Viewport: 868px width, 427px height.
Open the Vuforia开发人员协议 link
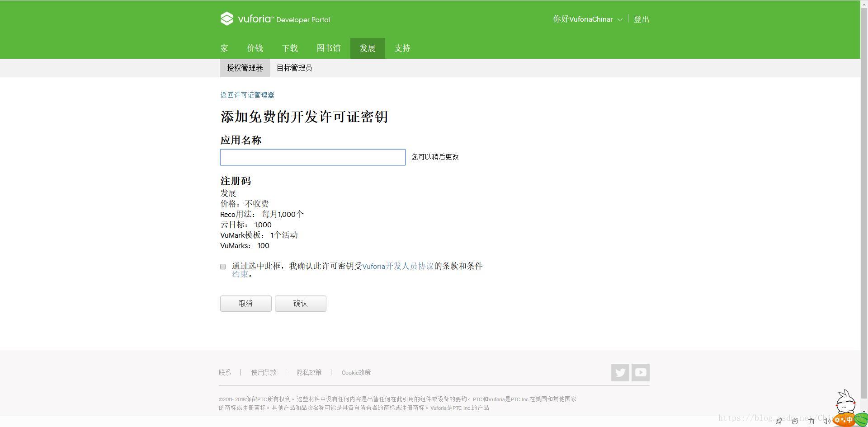pos(398,266)
